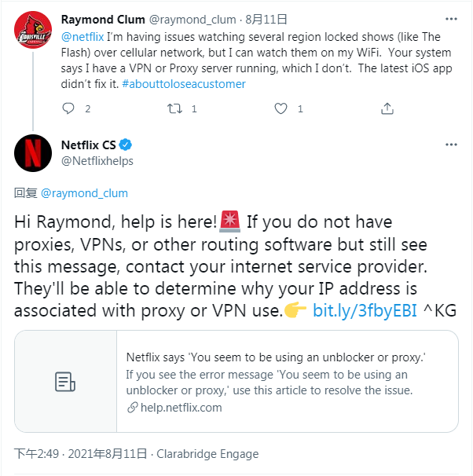Click the Raymond Clum display name
Viewport: 473px width, 476px height.
101,17
